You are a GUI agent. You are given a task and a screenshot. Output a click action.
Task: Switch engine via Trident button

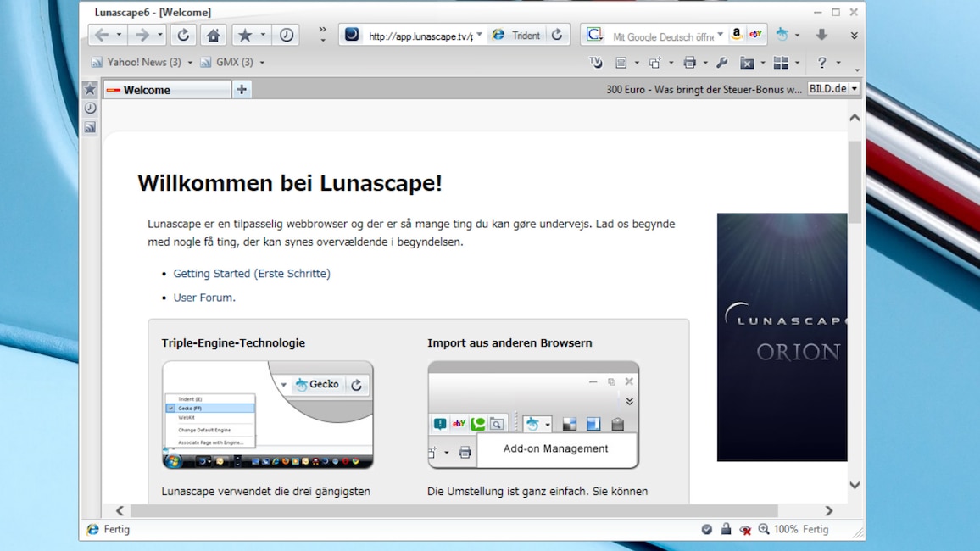[516, 36]
